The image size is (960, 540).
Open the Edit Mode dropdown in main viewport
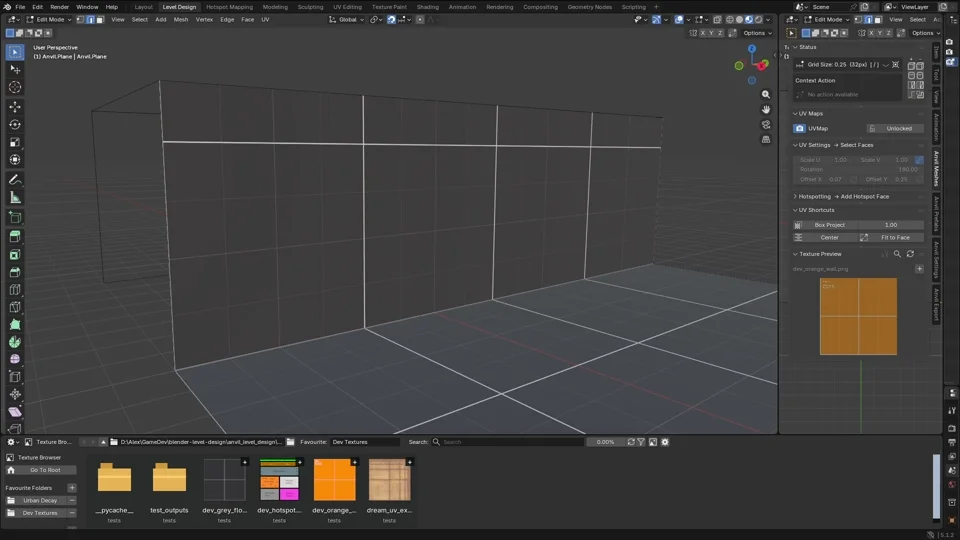(48, 20)
